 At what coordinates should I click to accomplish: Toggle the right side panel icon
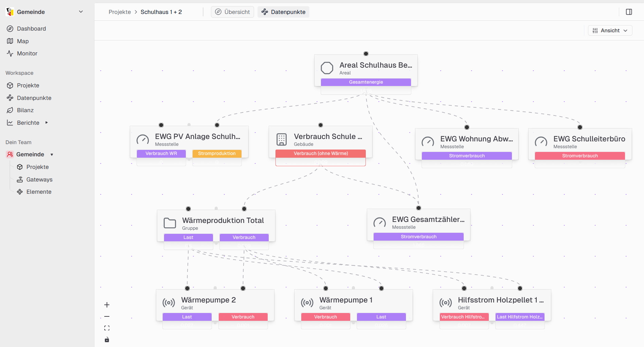click(629, 12)
